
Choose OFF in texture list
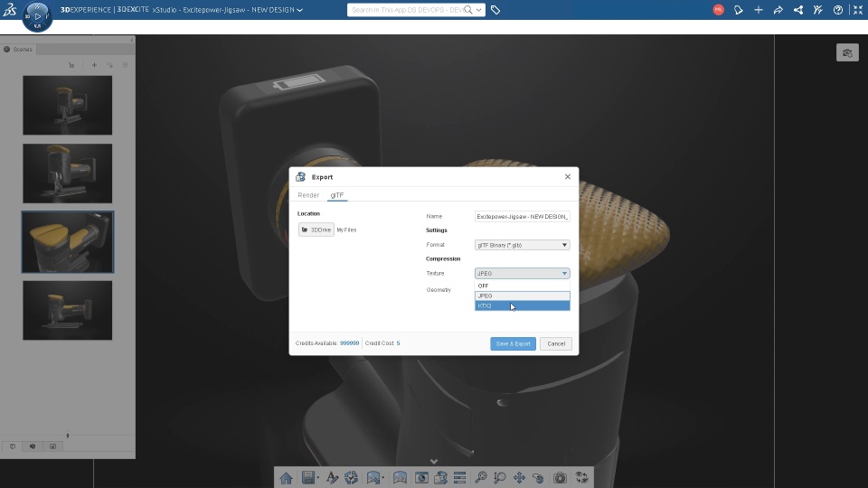(x=522, y=286)
